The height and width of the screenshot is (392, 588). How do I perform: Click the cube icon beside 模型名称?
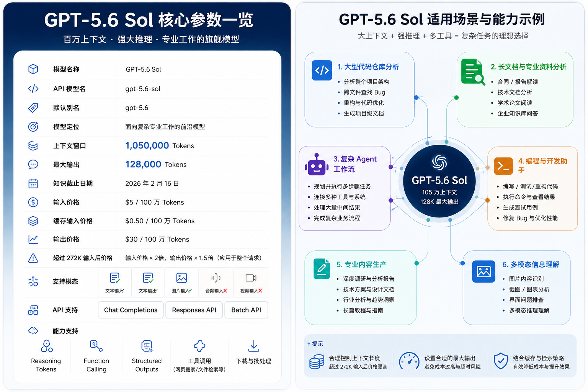(x=33, y=69)
